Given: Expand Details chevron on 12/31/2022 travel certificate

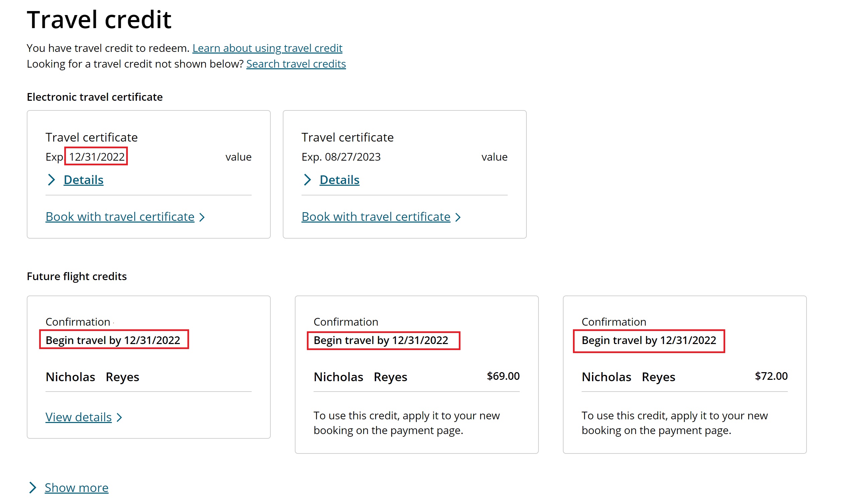Looking at the screenshot, I should (x=51, y=180).
